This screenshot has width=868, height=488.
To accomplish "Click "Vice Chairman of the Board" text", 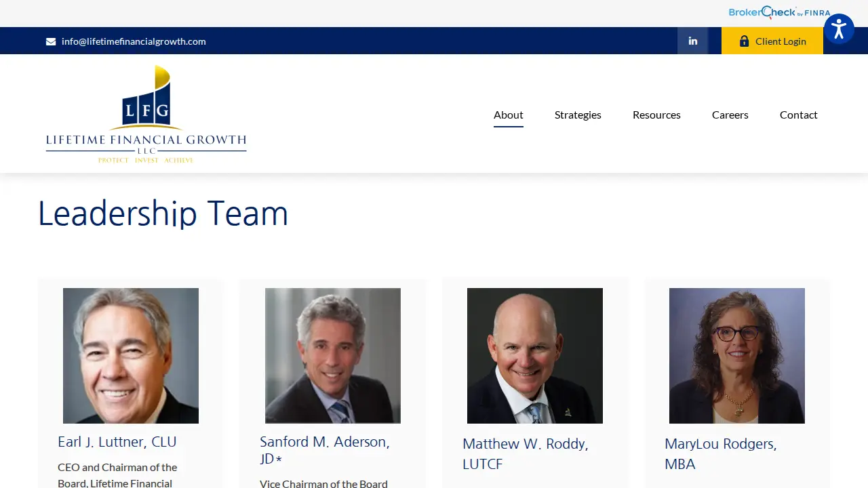I will coord(323,484).
